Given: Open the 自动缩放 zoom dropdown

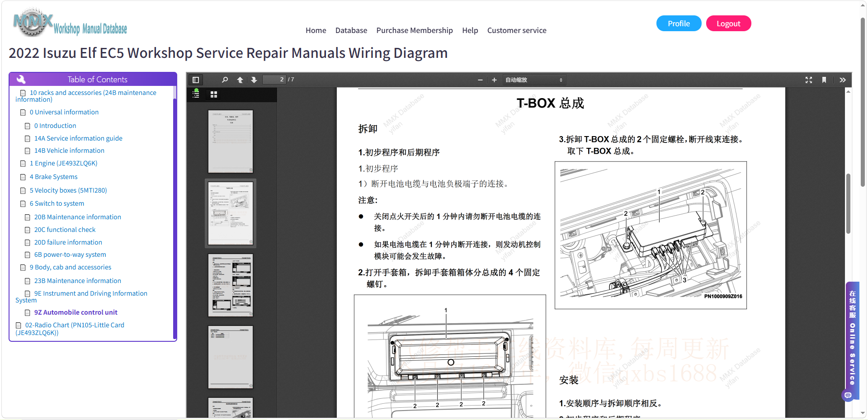Looking at the screenshot, I should (534, 80).
